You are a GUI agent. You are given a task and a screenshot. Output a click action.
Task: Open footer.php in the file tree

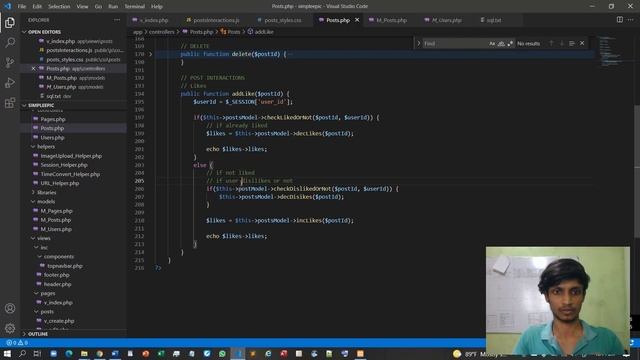click(56, 275)
